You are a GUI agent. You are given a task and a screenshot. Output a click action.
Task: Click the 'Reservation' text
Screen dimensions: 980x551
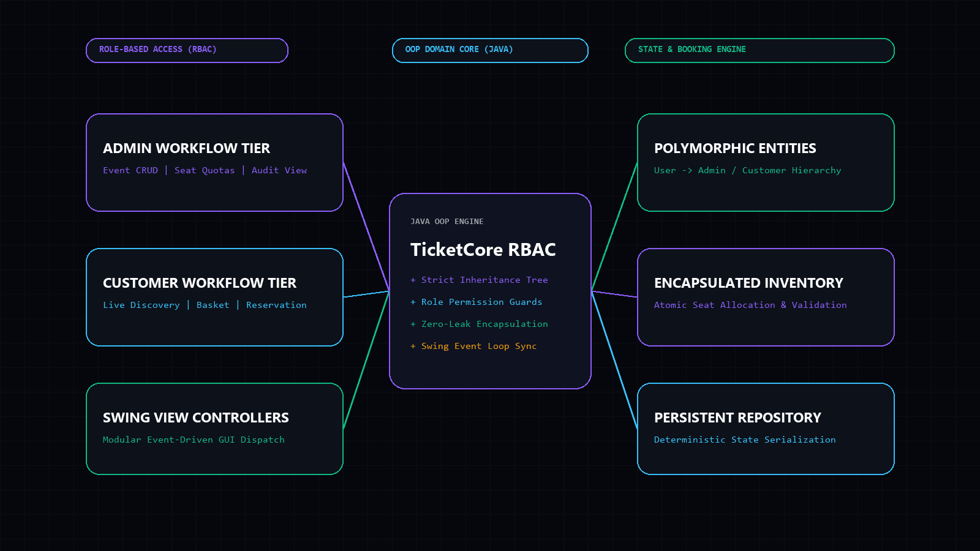tap(276, 305)
